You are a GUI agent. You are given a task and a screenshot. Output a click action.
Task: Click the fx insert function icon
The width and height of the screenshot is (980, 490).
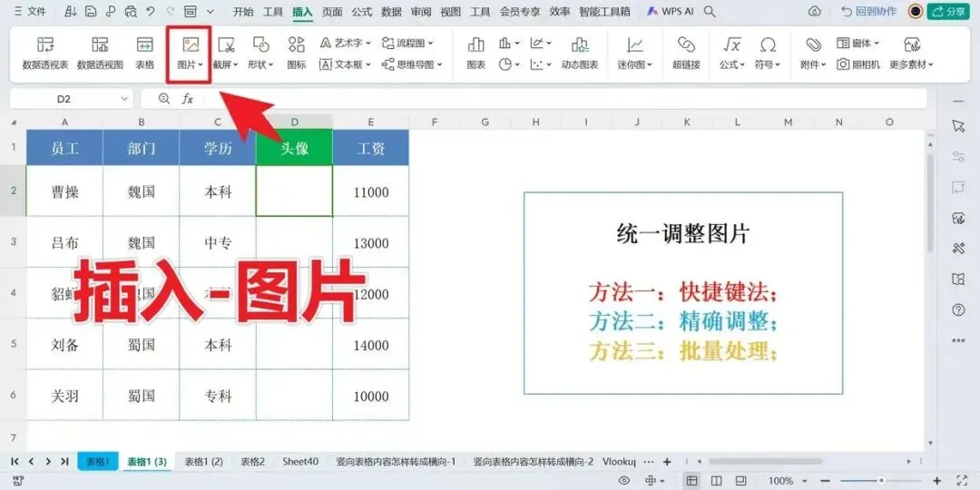[188, 99]
